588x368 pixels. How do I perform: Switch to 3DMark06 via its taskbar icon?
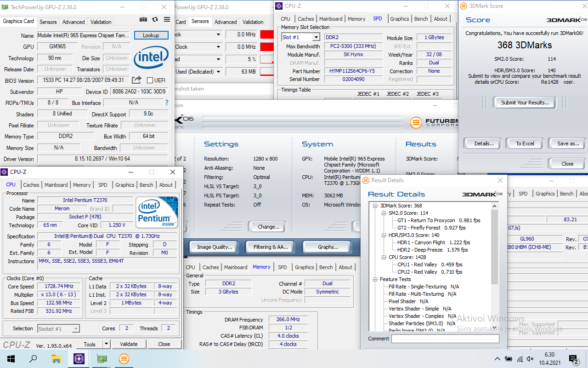tap(124, 359)
